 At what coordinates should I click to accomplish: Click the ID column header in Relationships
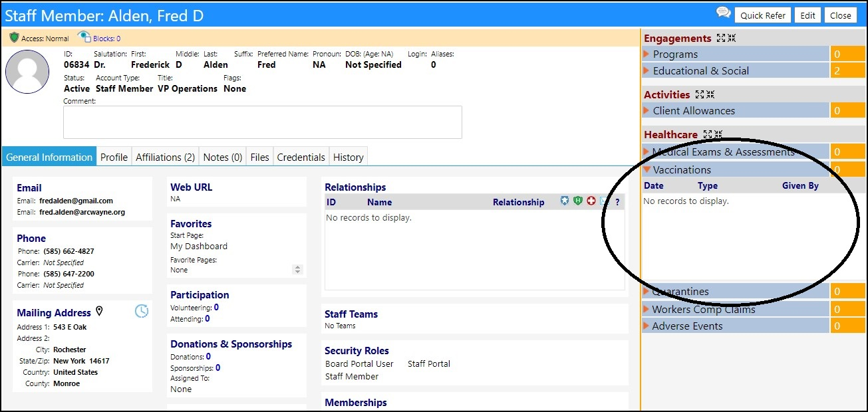pos(331,202)
